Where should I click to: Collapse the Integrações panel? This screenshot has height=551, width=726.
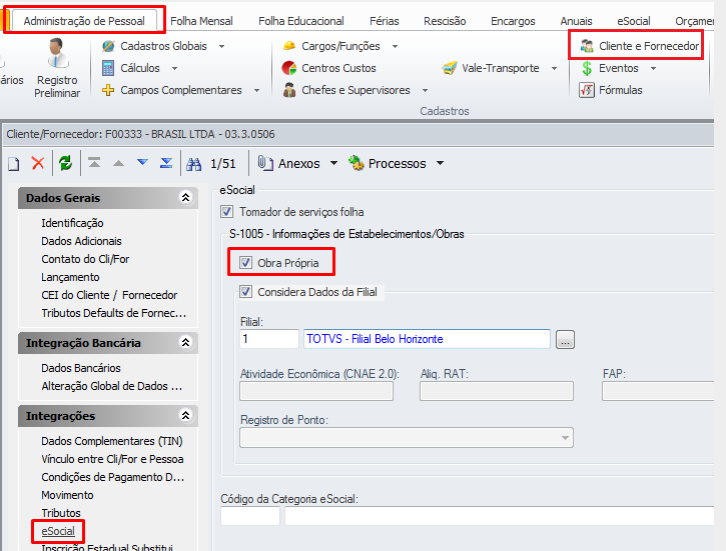[186, 415]
